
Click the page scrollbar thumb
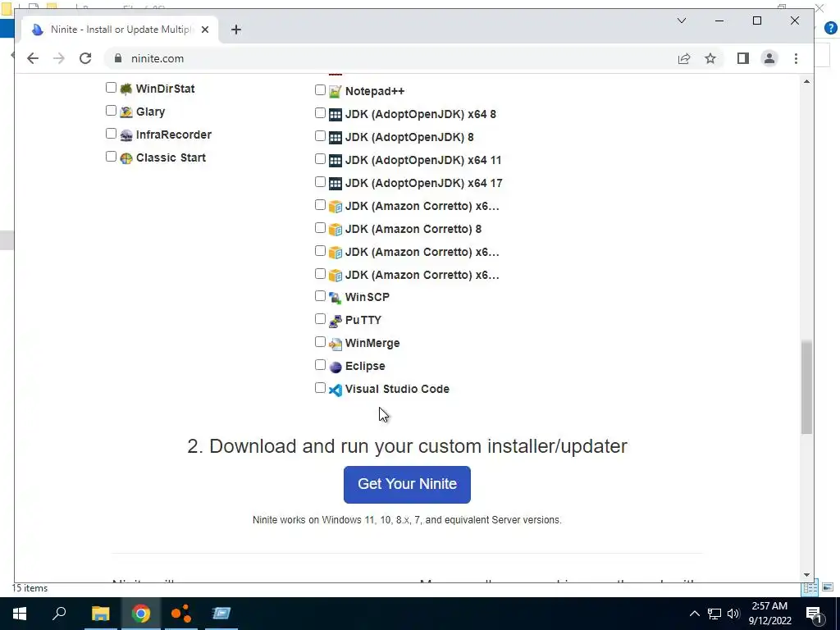click(x=807, y=387)
